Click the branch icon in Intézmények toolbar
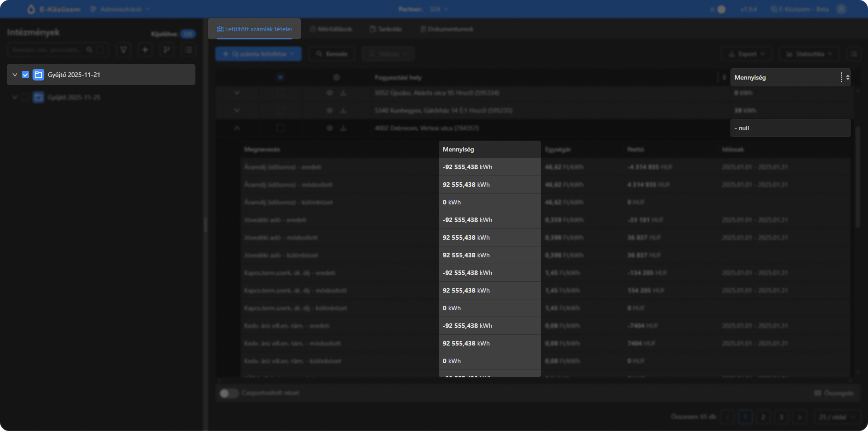Image resolution: width=868 pixels, height=431 pixels. tap(166, 50)
